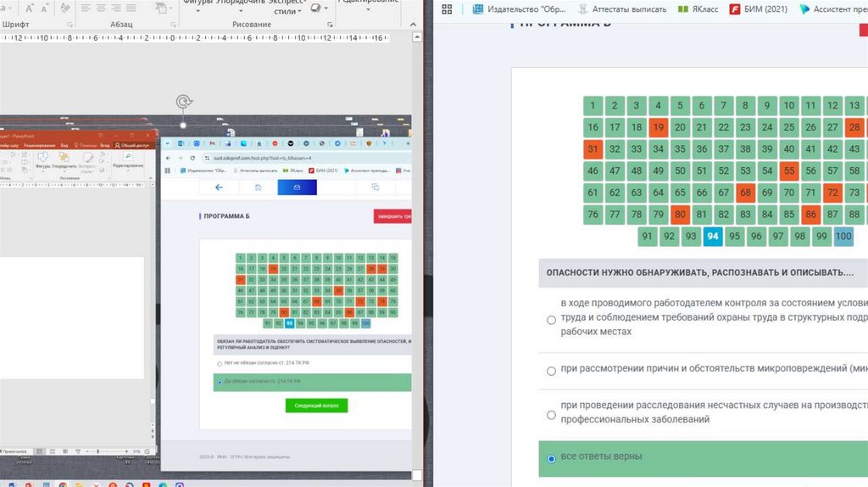Open Ассистент bookmark in main browser
Screen dimensions: 868x487
coord(833,8)
